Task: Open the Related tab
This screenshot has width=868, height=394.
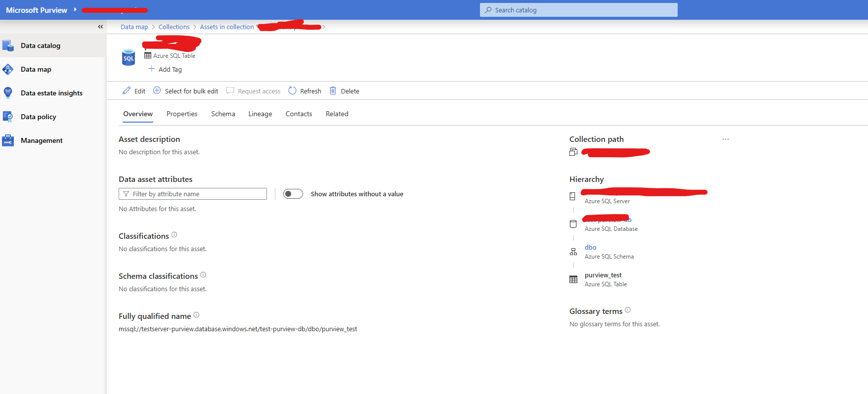Action: (x=337, y=114)
